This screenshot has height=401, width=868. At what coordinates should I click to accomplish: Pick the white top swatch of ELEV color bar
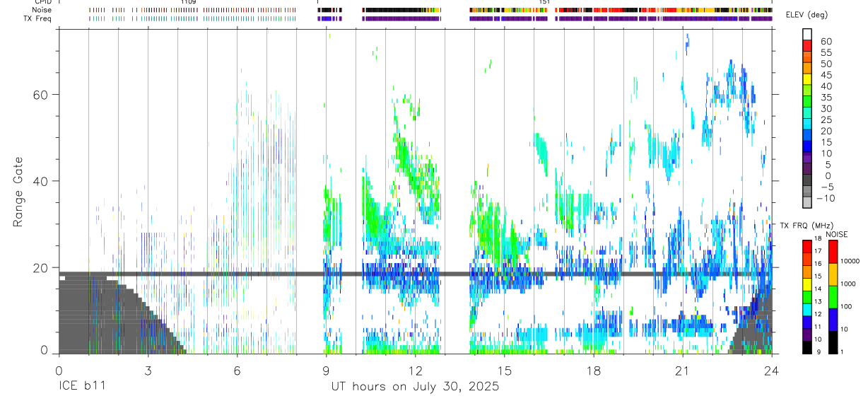click(807, 34)
